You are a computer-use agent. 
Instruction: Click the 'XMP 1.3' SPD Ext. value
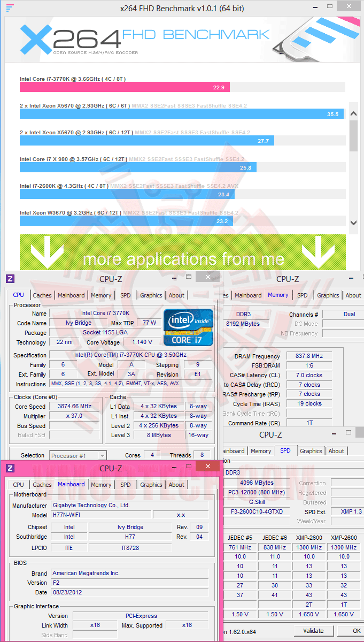pos(347,511)
